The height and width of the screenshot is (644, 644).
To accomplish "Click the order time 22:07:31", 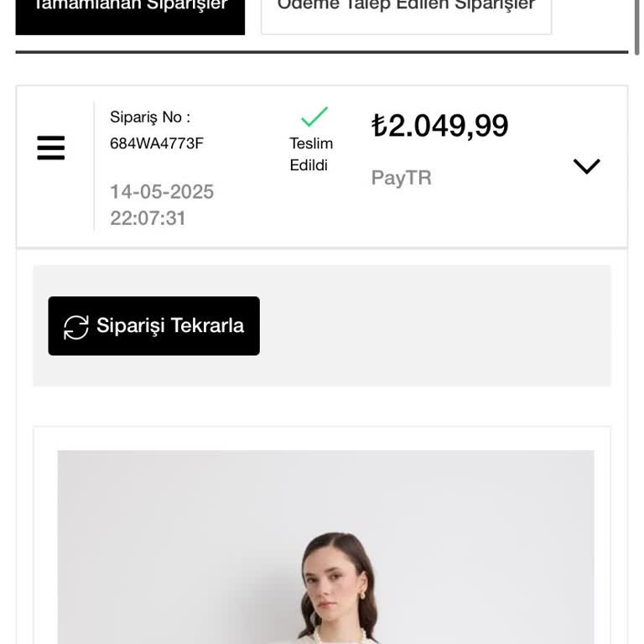I will pos(148,218).
